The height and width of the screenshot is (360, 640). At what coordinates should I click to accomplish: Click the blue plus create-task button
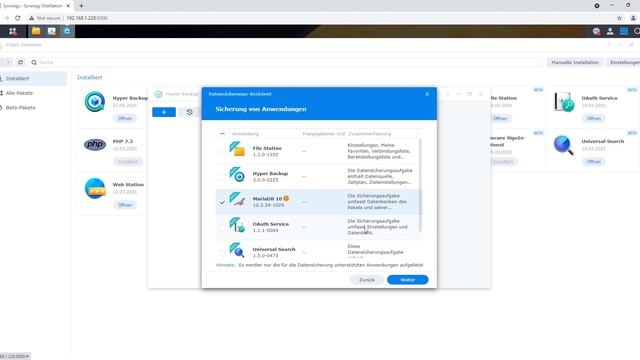[164, 112]
